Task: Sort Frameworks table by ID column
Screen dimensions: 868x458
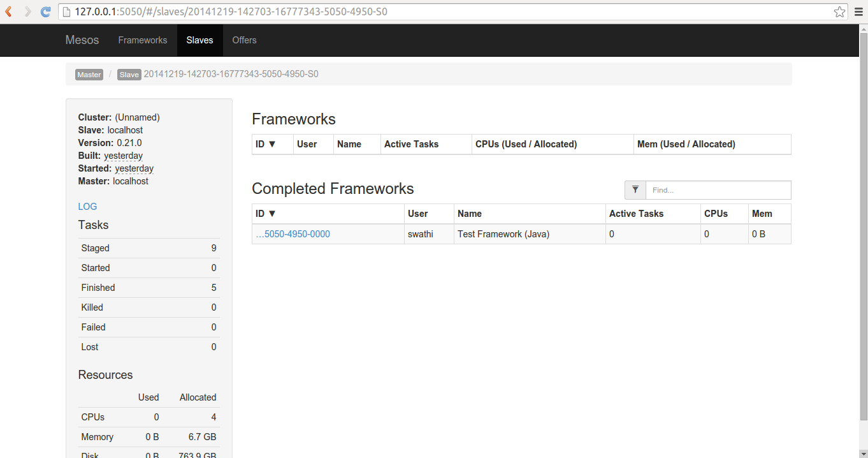Action: point(273,144)
